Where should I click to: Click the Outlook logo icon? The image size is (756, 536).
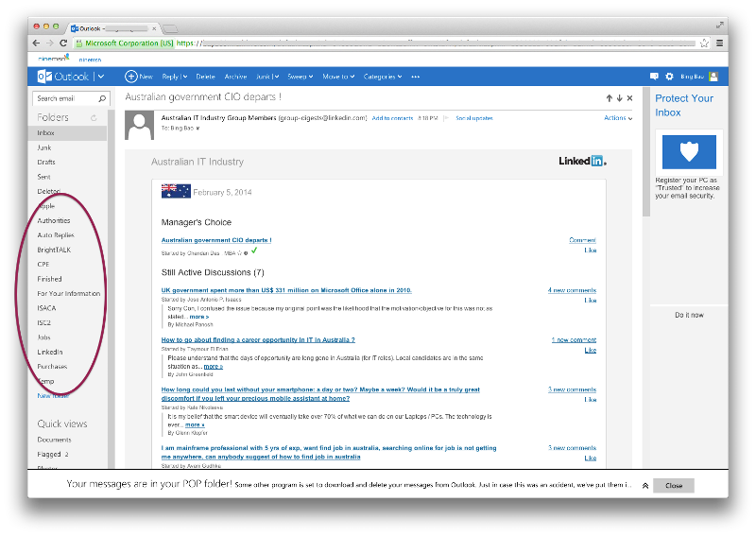point(44,77)
